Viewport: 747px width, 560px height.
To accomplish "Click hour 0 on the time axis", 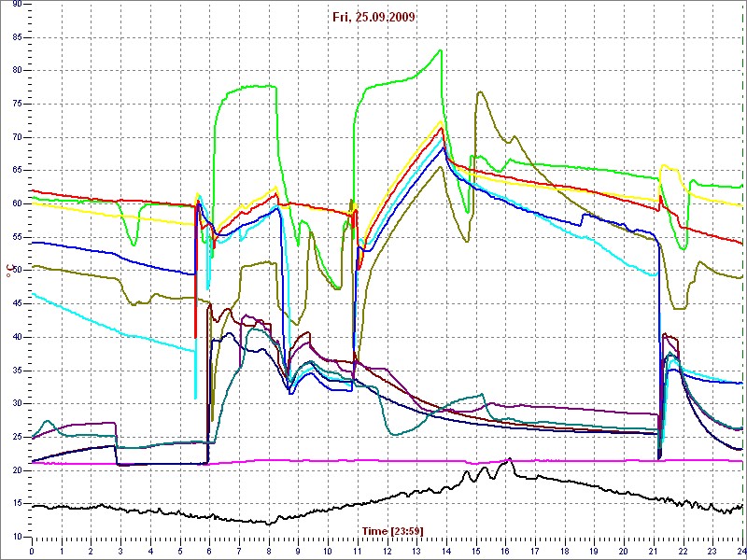I will pos(32,550).
